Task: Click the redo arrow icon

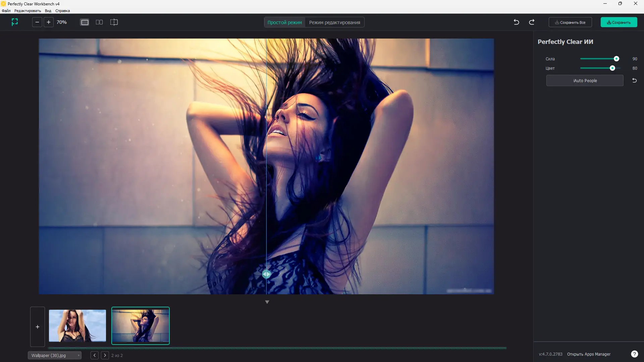Action: [532, 22]
